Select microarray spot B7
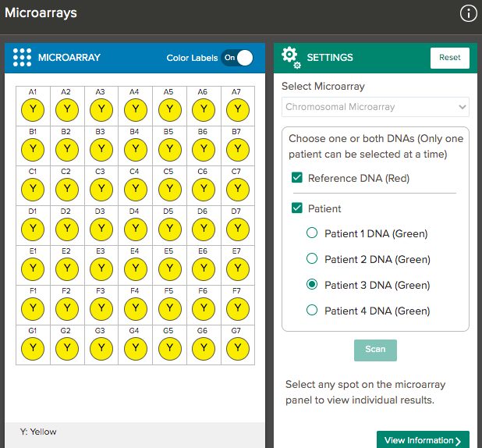 click(x=238, y=150)
